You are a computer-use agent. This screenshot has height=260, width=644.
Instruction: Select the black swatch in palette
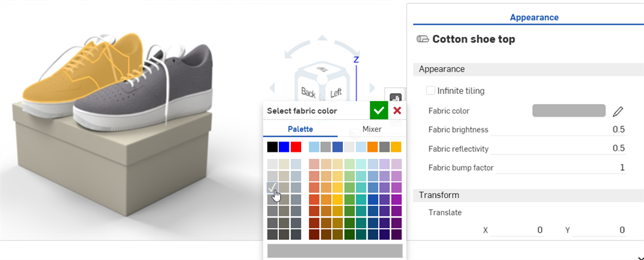pyautogui.click(x=272, y=147)
